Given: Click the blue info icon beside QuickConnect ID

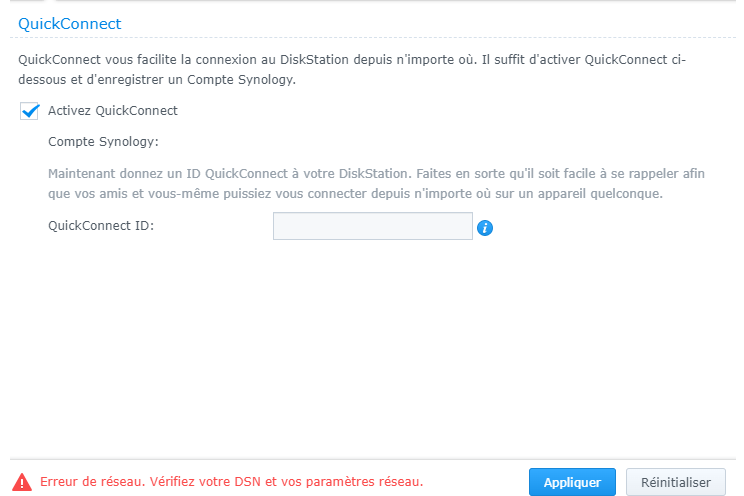Looking at the screenshot, I should (x=484, y=228).
